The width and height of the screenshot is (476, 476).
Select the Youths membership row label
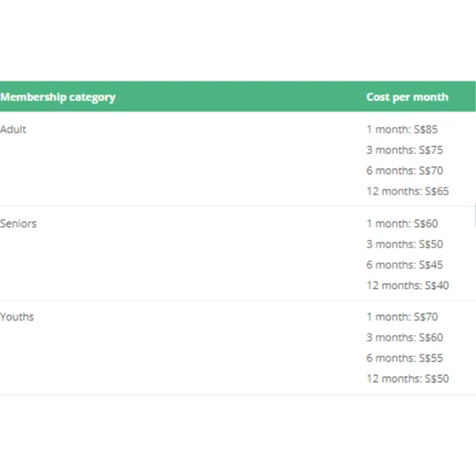point(17,317)
